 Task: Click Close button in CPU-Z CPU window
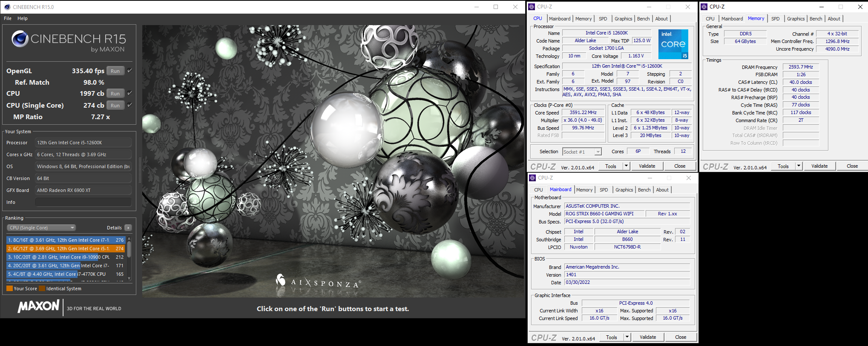tap(680, 166)
